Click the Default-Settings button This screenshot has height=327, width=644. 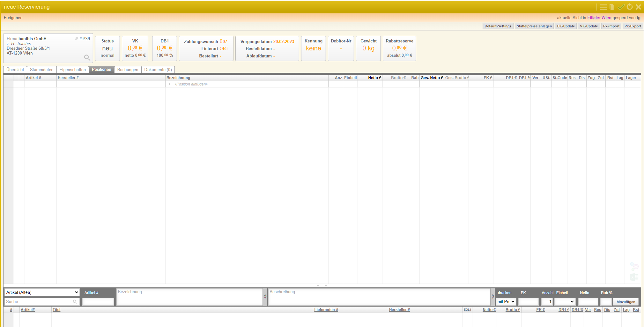[498, 26]
